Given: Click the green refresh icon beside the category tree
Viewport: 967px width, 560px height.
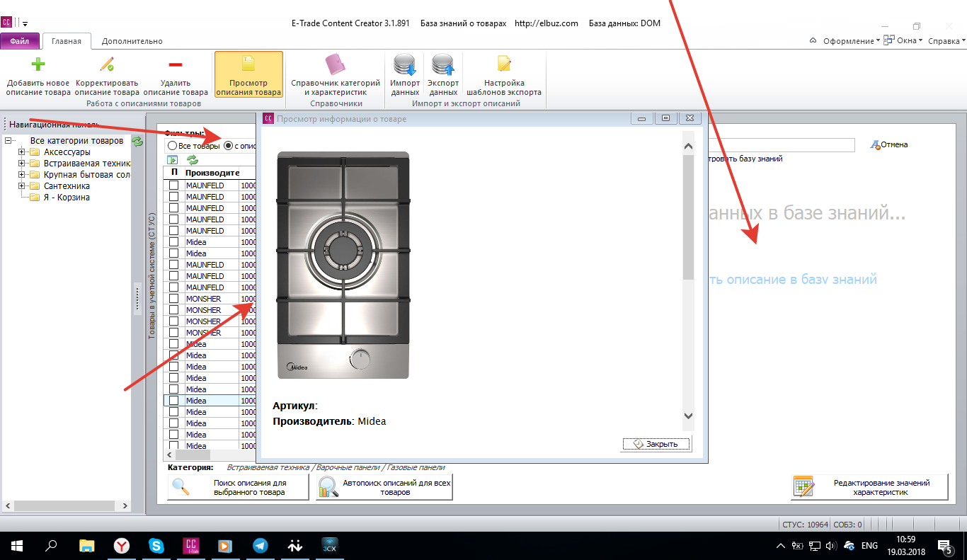Looking at the screenshot, I should pos(137,142).
